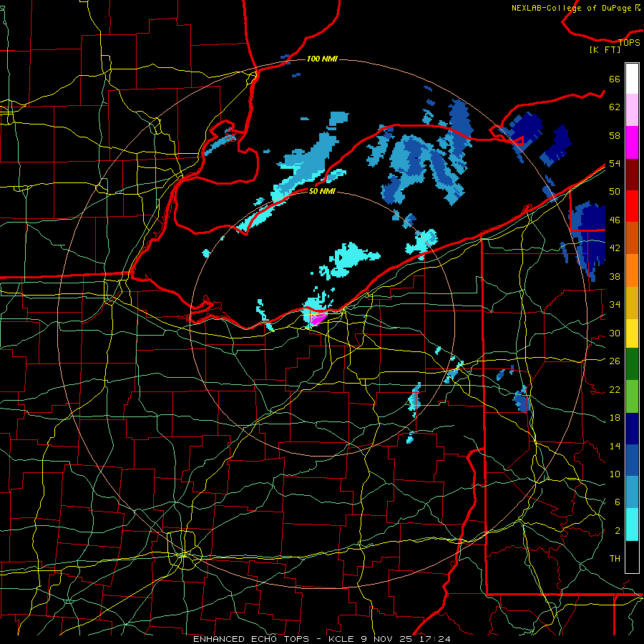Pick the dark green legend swatch
The width and height of the screenshot is (644, 644).
pyautogui.click(x=632, y=364)
